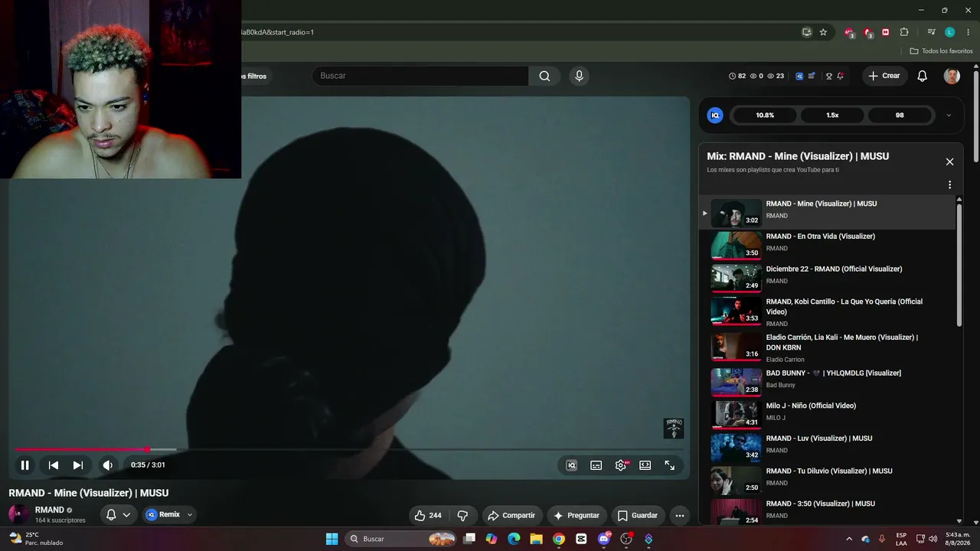The image size is (980, 551).
Task: Select RMAND - Tu Diluvio track
Action: pyautogui.click(x=827, y=480)
